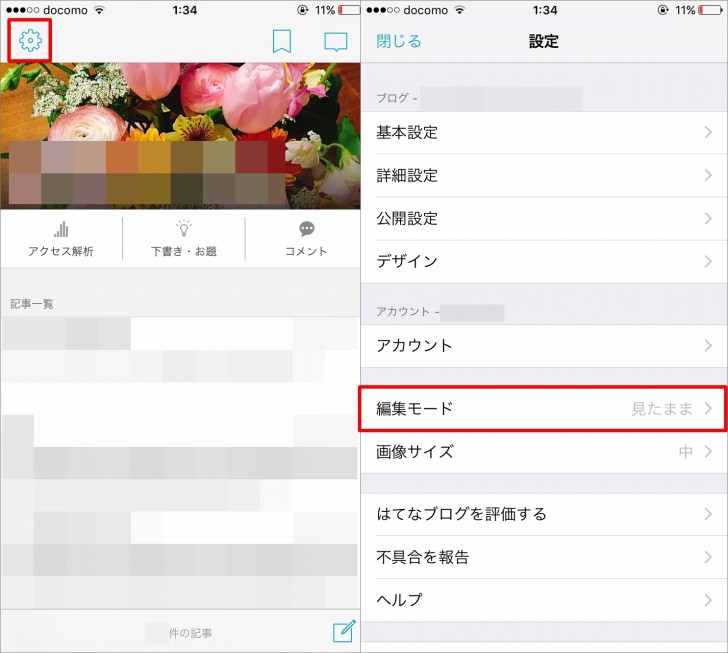Open 公開設定 menu row

coord(543,218)
